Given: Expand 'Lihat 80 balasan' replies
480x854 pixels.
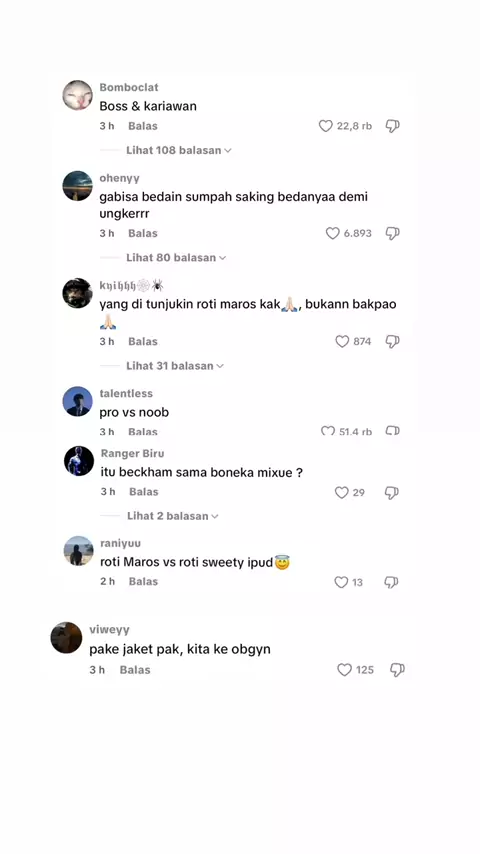Looking at the screenshot, I should (x=176, y=258).
